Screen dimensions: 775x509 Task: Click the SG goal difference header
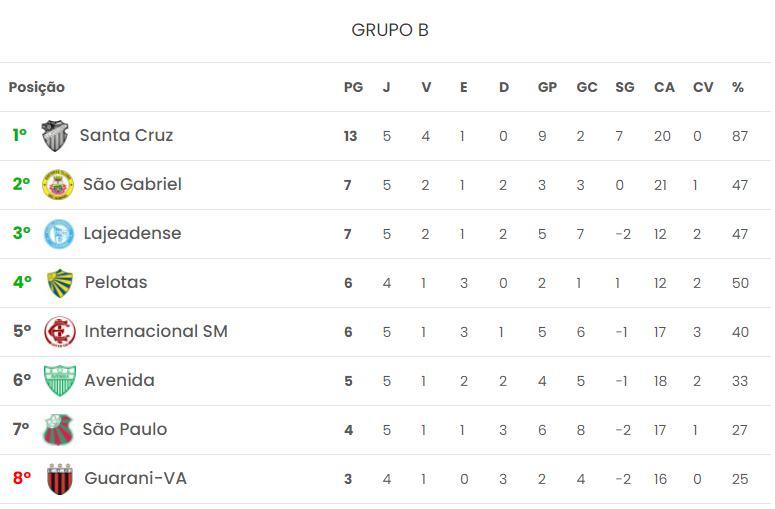[625, 88]
